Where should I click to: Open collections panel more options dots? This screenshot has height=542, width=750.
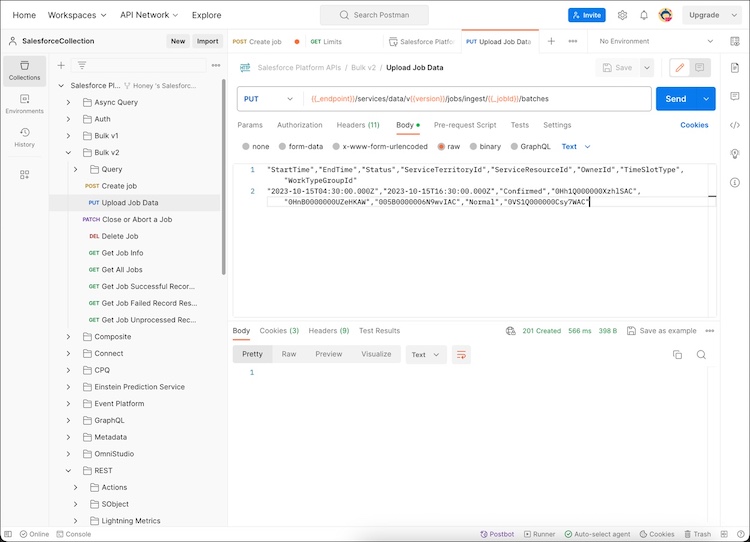216,65
